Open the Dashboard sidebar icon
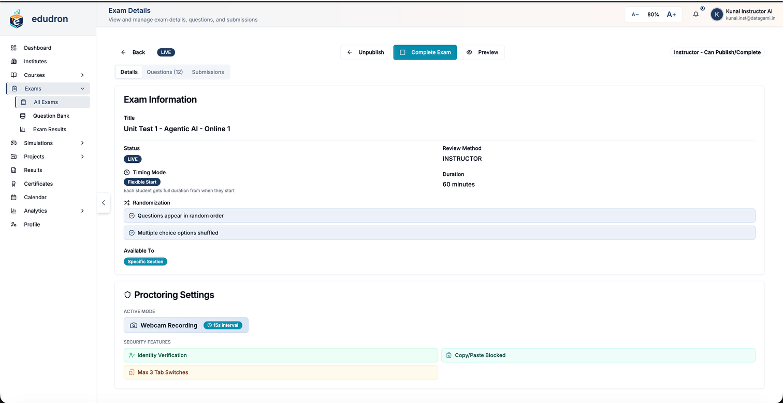 [x=14, y=48]
